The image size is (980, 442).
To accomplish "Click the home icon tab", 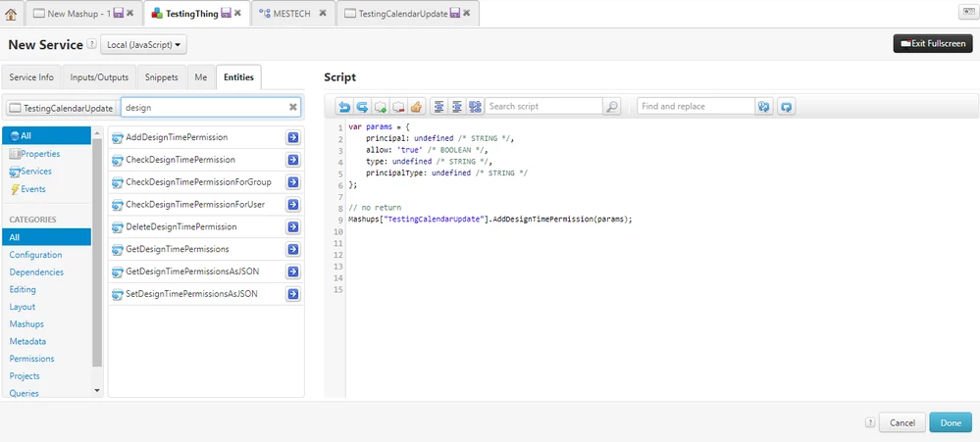I will [11, 13].
